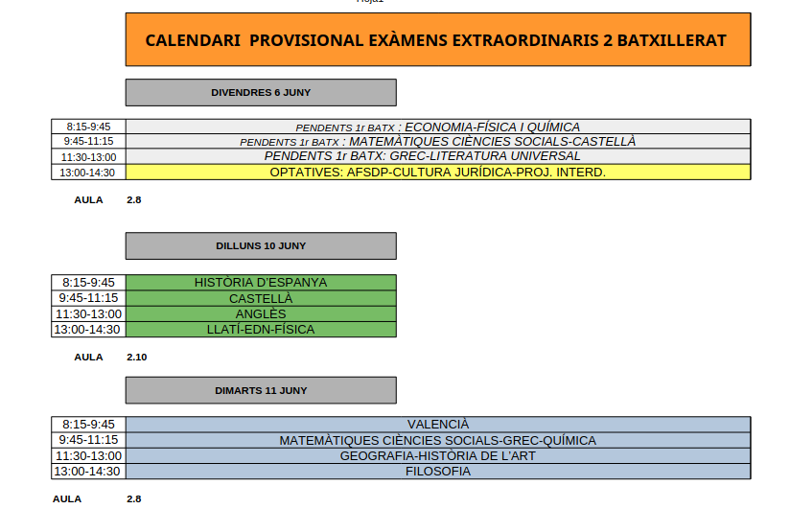Click Tuesday's 13:00-14:30 time cell

(x=88, y=472)
